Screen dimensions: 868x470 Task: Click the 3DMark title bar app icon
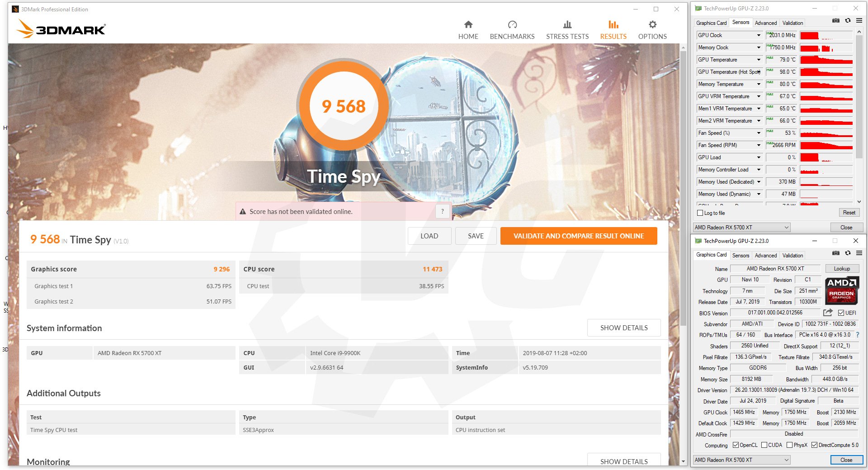coord(15,9)
